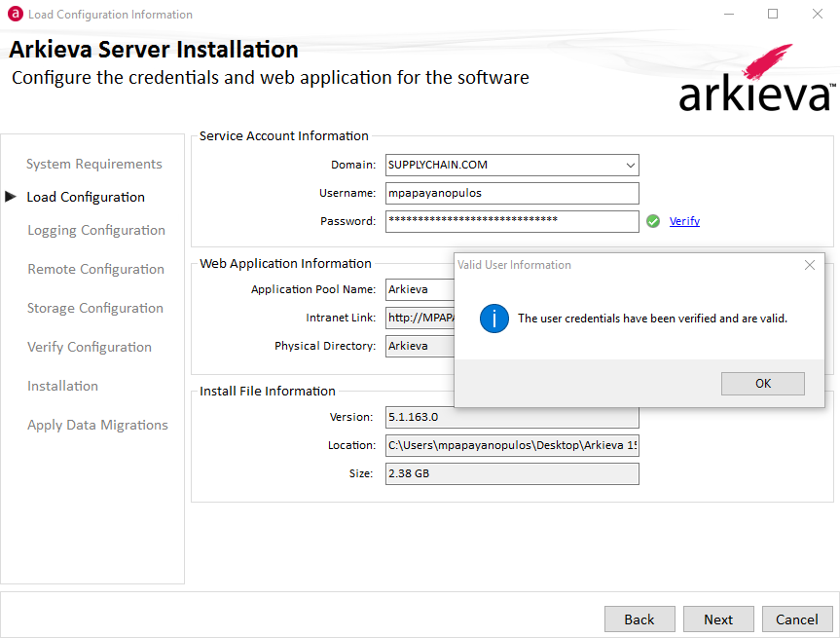The height and width of the screenshot is (638, 840).
Task: Click the Arkieva Server Installation heading
Action: 154,50
